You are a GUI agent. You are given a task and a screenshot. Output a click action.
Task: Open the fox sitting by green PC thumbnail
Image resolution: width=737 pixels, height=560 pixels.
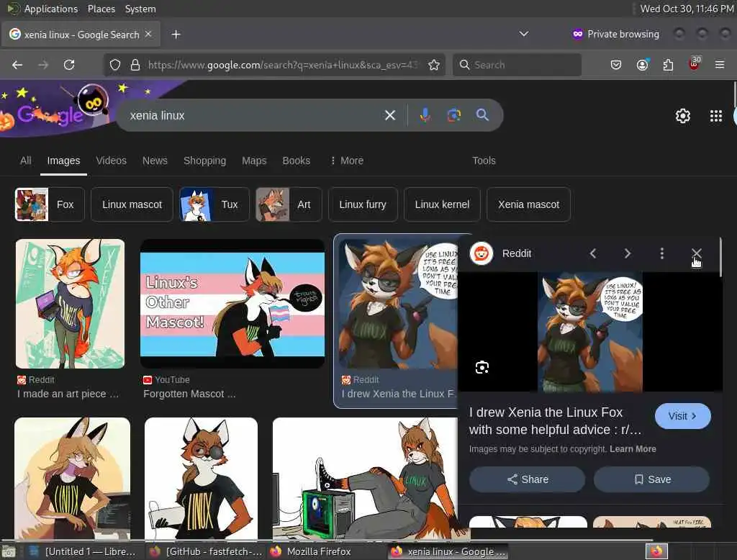[365, 478]
